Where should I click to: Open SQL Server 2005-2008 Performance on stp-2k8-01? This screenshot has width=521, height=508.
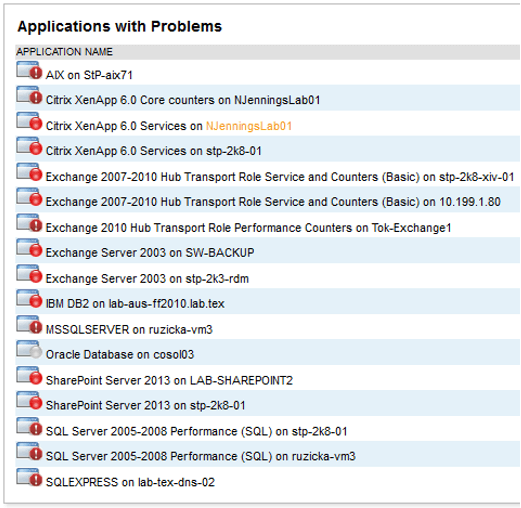[x=196, y=431]
